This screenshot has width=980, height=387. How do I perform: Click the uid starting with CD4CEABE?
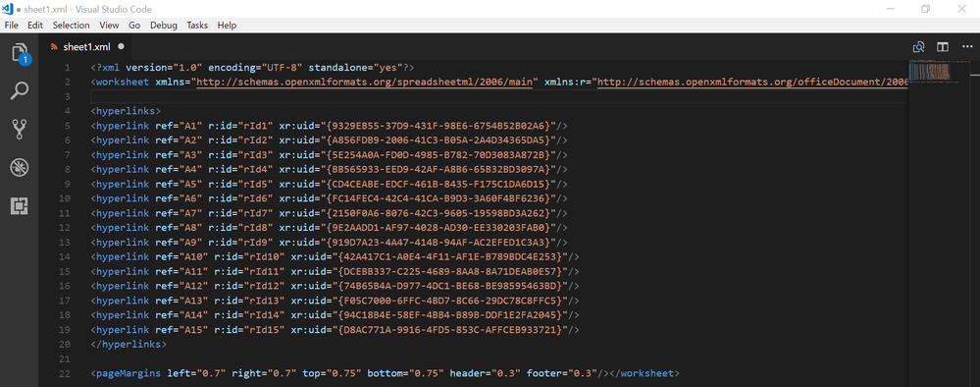438,184
